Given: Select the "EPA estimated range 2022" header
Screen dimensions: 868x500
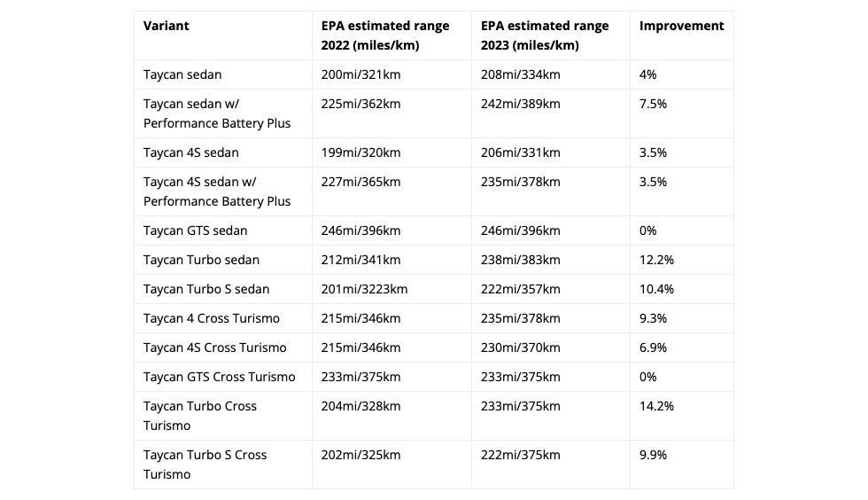Looking at the screenshot, I should [x=385, y=35].
